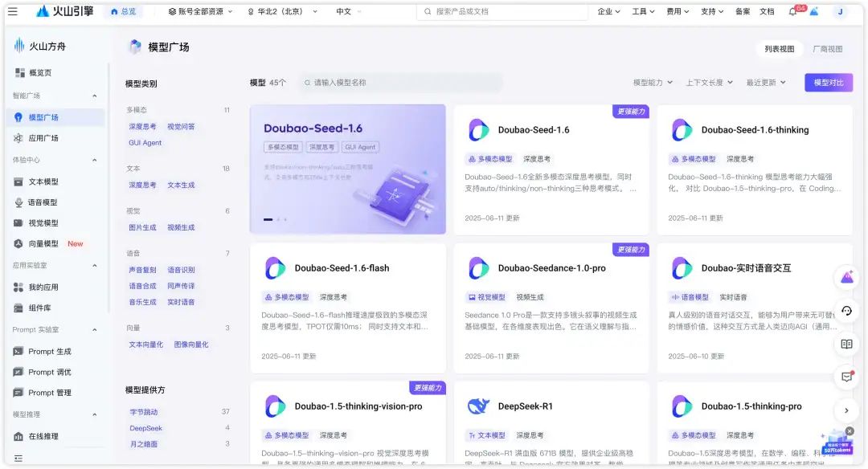Open 账号全部资源 dropdown
This screenshot has width=868, height=469.
(200, 11)
